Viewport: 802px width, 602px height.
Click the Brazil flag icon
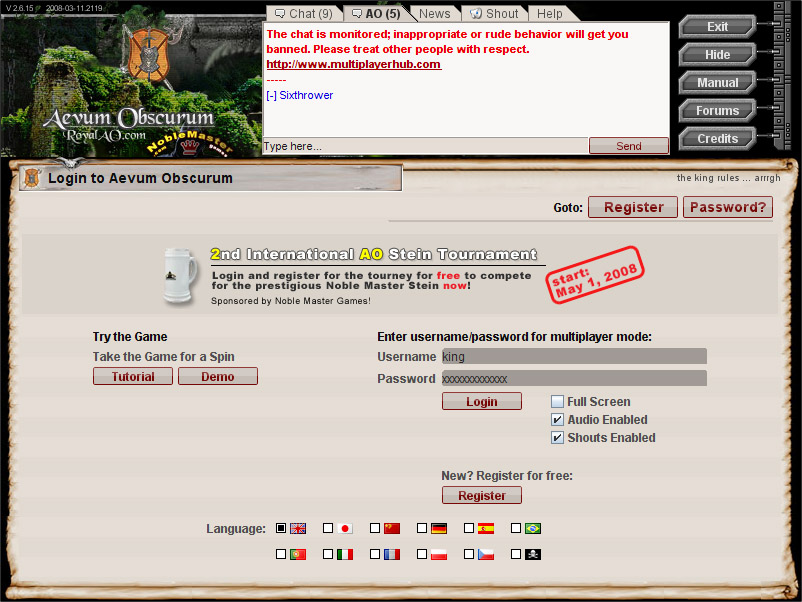[533, 528]
